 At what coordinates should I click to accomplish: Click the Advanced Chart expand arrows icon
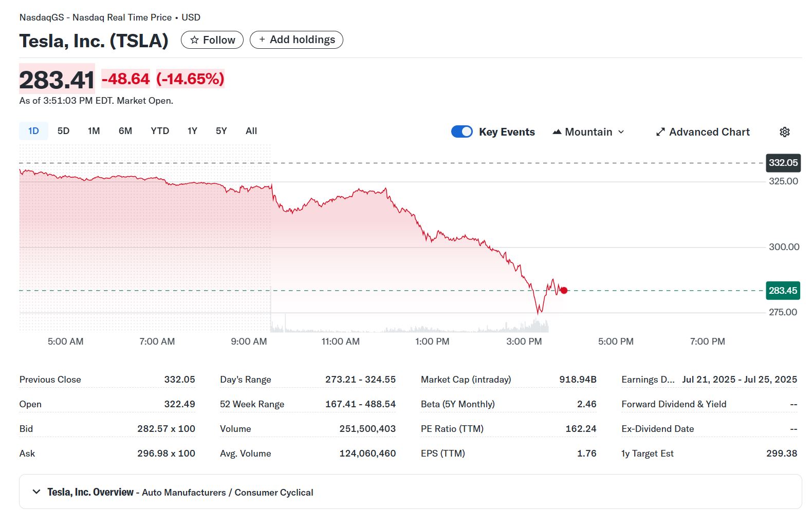660,132
